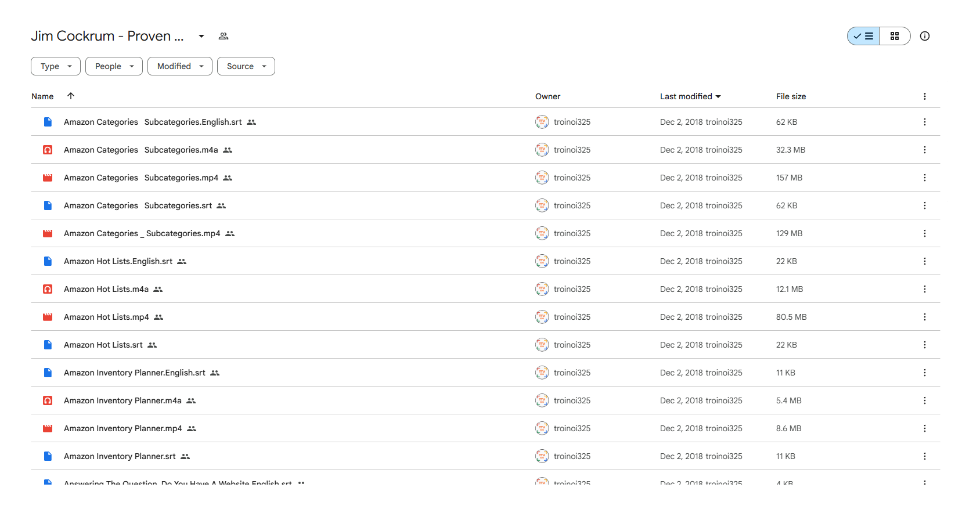Viewport: 980px width, 520px height.
Task: Open more actions for Amazon Hot Lists.srt
Action: (925, 345)
